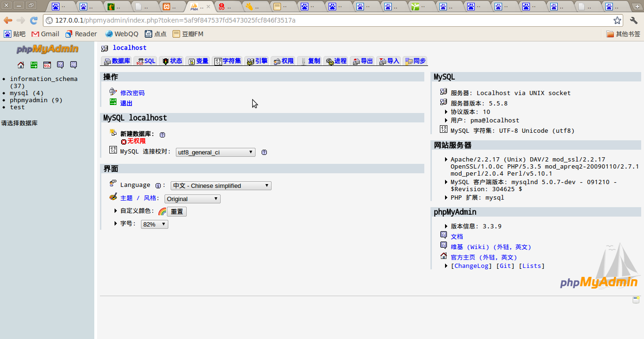Screen dimensions: 644x339
Task: Open the SQL documentation bubble icon in left panel
Action: coord(74,65)
